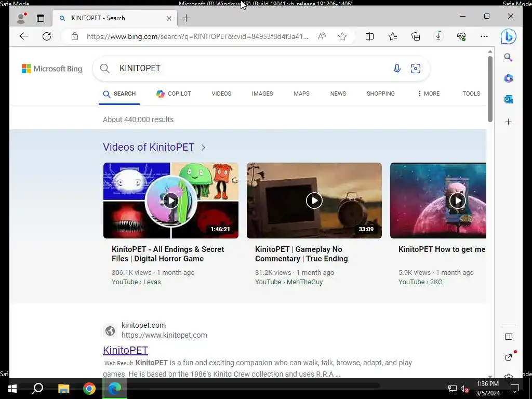The height and width of the screenshot is (399, 532).
Task: Launch Chrome from taskbar
Action: pos(89,389)
